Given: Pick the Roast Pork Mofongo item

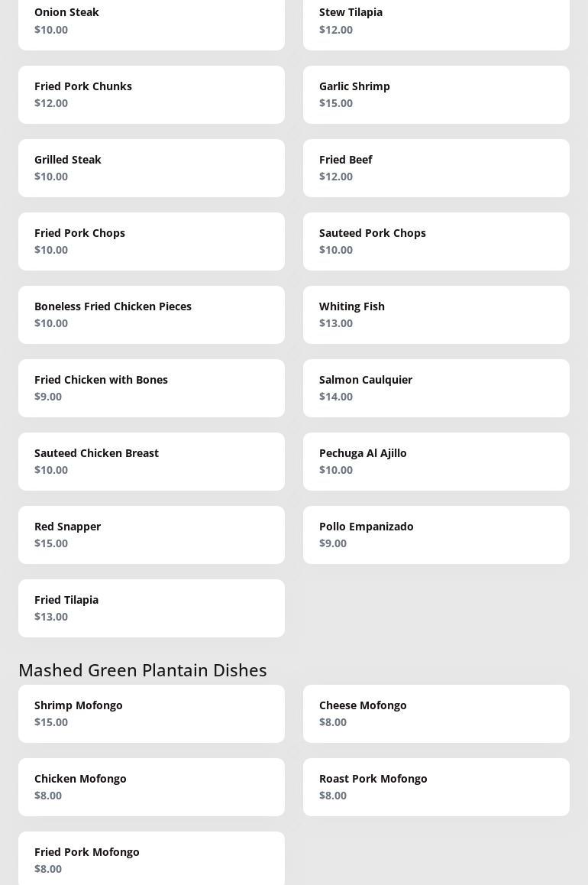Looking at the screenshot, I should (x=436, y=787).
